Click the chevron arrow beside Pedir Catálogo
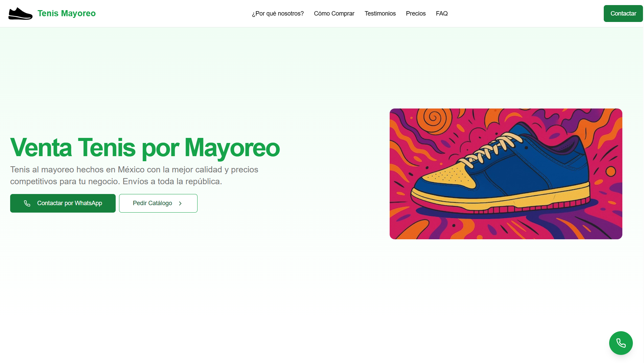Viewport: 644px width, 363px height. tap(180, 203)
